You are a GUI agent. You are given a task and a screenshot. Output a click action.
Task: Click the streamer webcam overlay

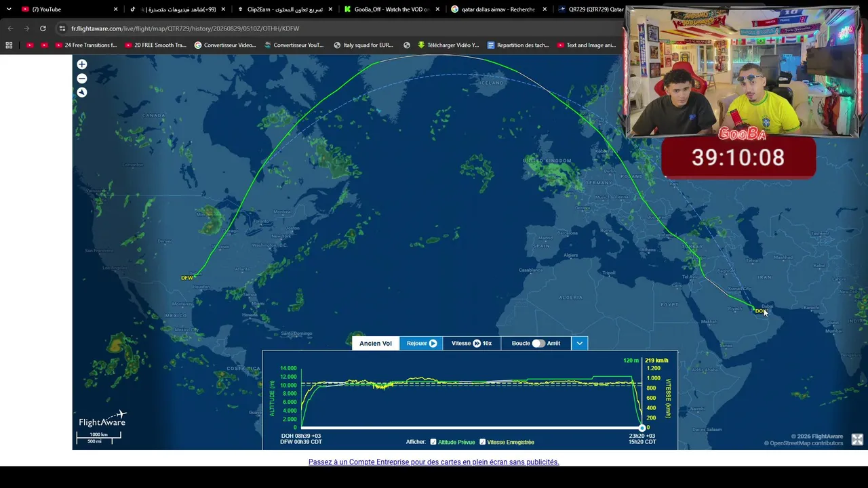coord(742,72)
